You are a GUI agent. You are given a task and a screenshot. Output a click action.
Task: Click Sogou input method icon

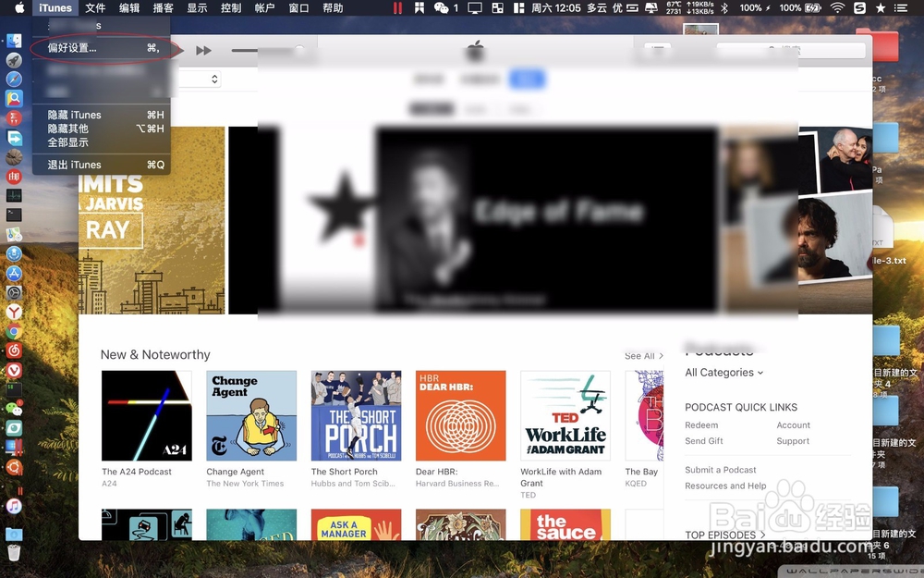[x=859, y=7]
